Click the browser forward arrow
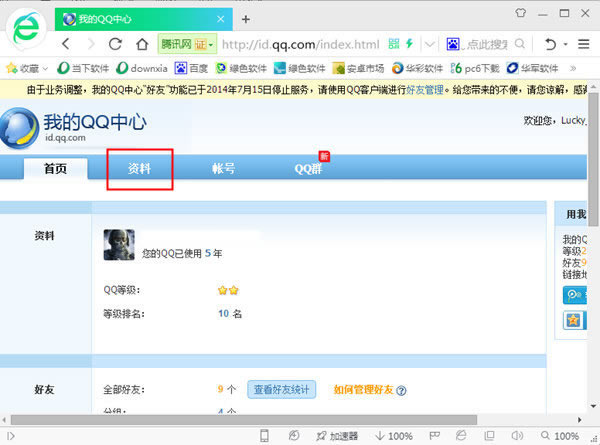The width and height of the screenshot is (600, 445). pyautogui.click(x=91, y=44)
